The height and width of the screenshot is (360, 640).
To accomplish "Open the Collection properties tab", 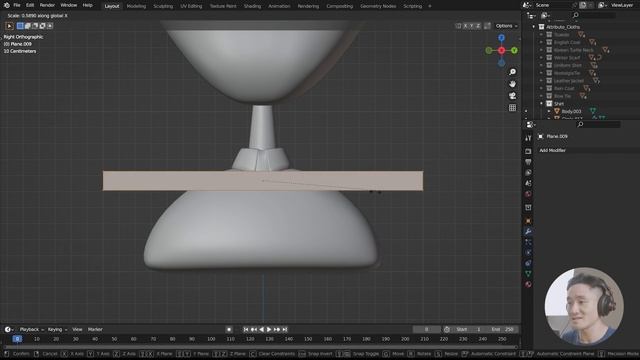I will 528,207.
